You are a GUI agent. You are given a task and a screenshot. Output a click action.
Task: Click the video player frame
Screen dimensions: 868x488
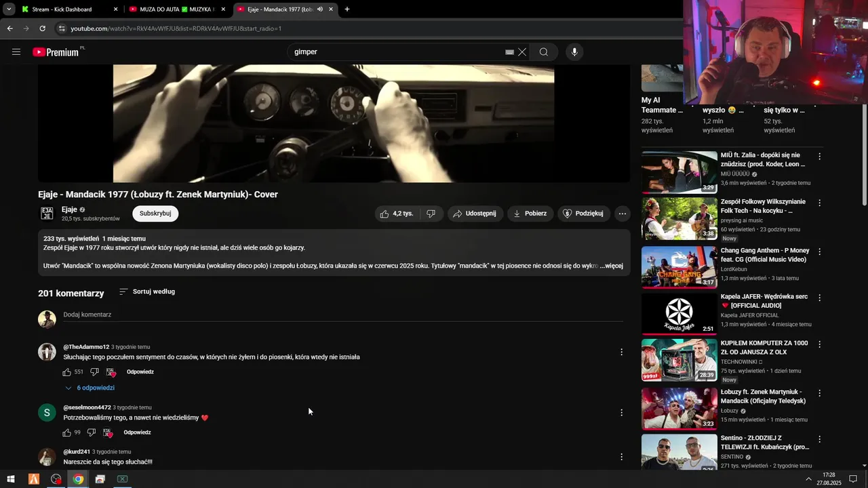click(334, 123)
